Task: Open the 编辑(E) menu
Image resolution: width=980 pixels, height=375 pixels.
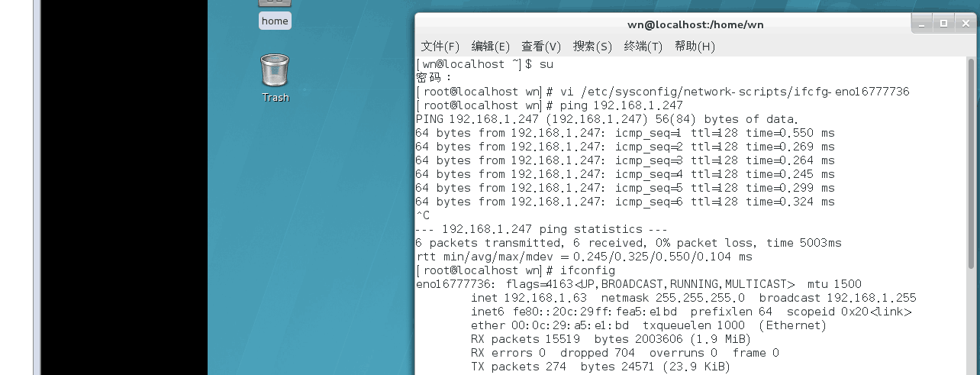Action: (x=490, y=47)
